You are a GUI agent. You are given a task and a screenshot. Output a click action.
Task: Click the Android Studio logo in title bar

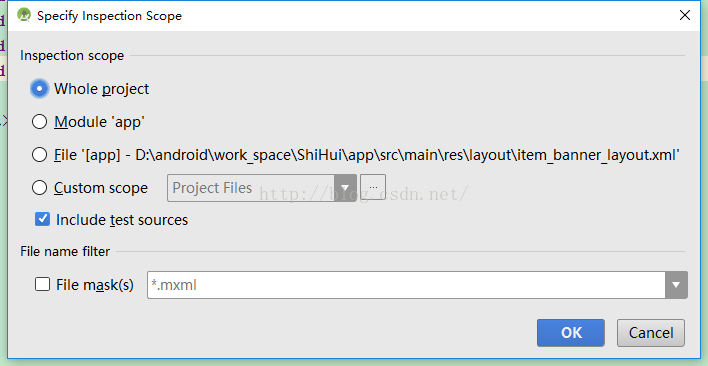[23, 15]
